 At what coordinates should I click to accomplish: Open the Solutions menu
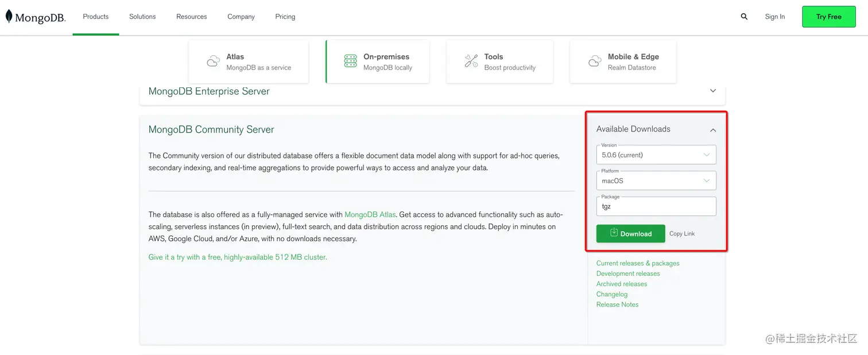point(142,17)
